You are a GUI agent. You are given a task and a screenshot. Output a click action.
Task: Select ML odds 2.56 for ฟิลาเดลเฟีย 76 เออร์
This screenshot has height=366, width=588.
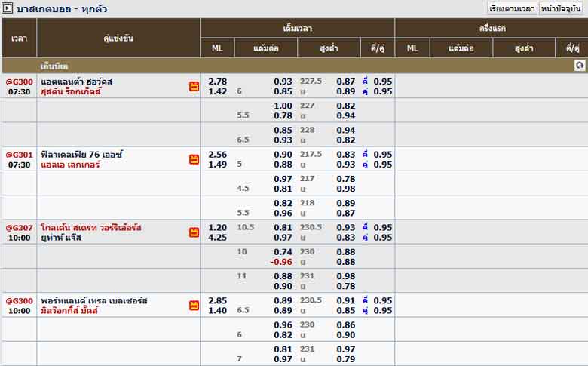click(217, 155)
